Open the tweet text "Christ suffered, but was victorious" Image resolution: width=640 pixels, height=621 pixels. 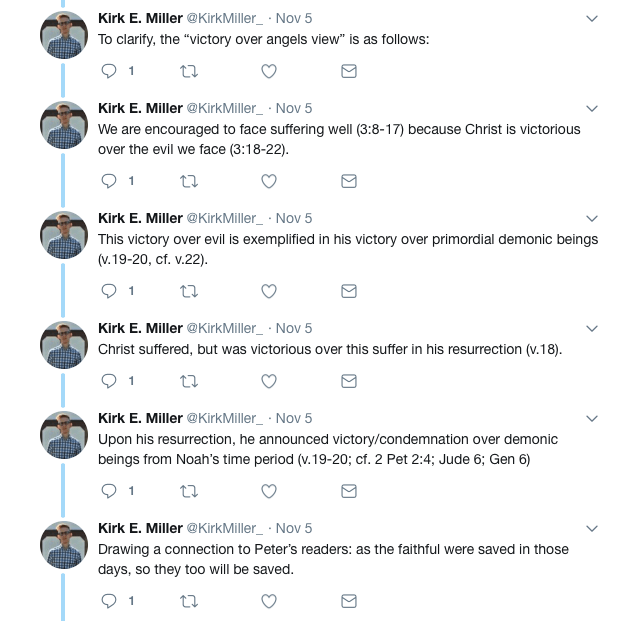(330, 349)
